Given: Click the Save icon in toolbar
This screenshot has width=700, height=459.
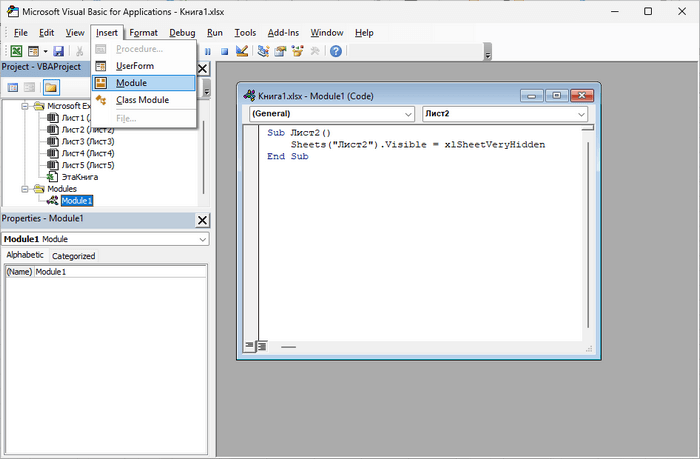Looking at the screenshot, I should coord(58,51).
